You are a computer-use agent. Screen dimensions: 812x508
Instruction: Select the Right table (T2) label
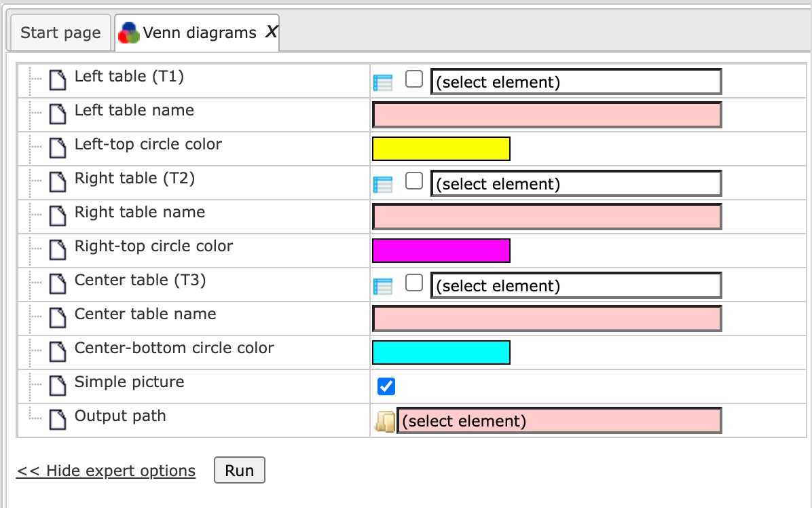click(x=134, y=178)
